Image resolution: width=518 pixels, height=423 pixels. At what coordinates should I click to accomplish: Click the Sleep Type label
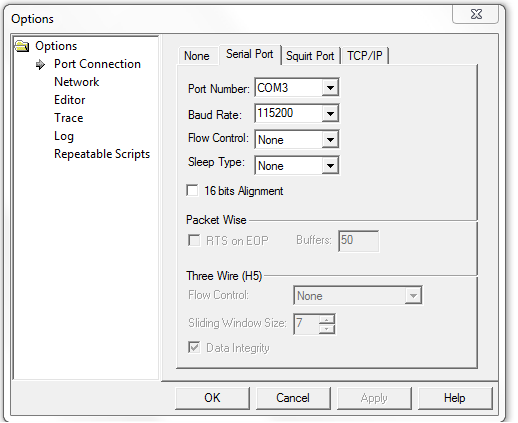(x=216, y=162)
